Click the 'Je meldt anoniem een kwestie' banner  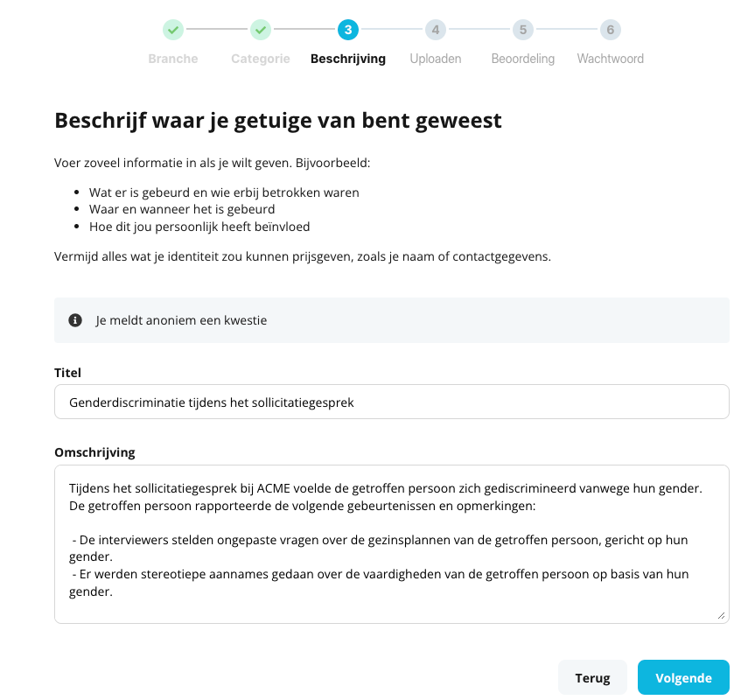pyautogui.click(x=392, y=320)
